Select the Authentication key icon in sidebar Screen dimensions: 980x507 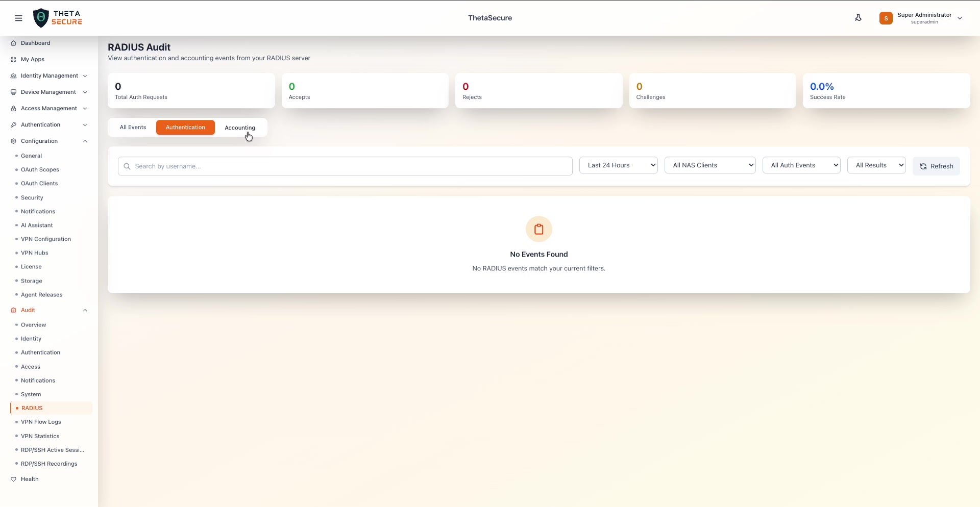click(x=14, y=124)
